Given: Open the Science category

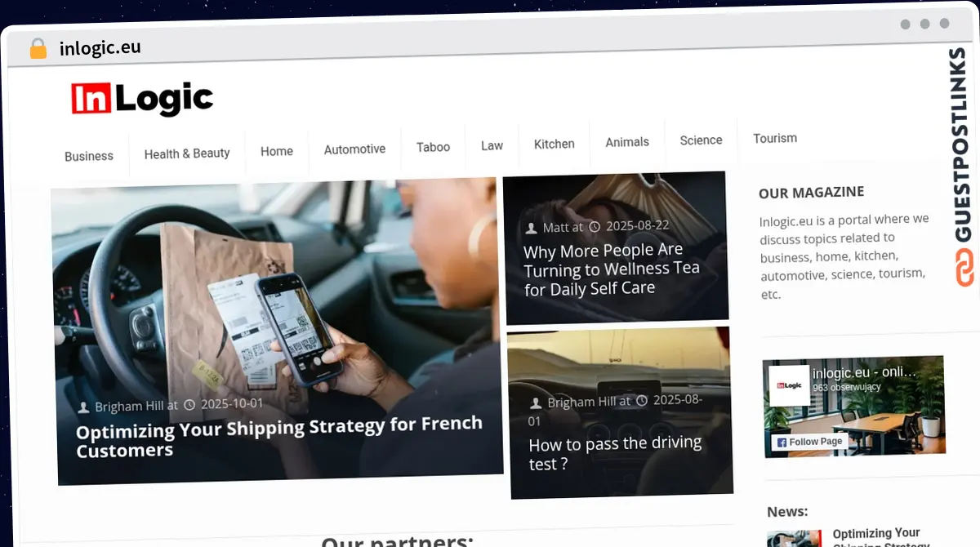Looking at the screenshot, I should pos(701,140).
